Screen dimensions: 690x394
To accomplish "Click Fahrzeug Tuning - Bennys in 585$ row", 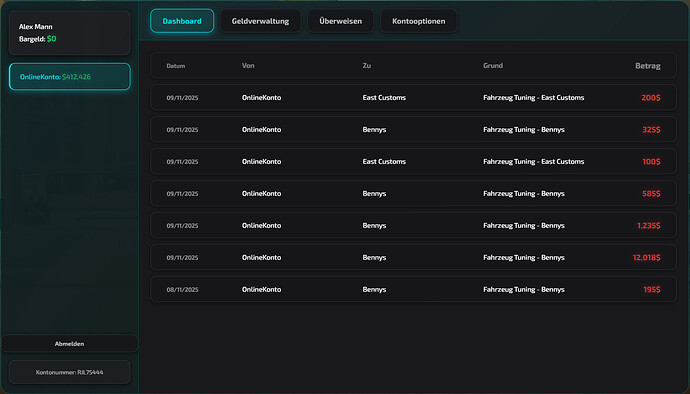I will [x=524, y=194].
